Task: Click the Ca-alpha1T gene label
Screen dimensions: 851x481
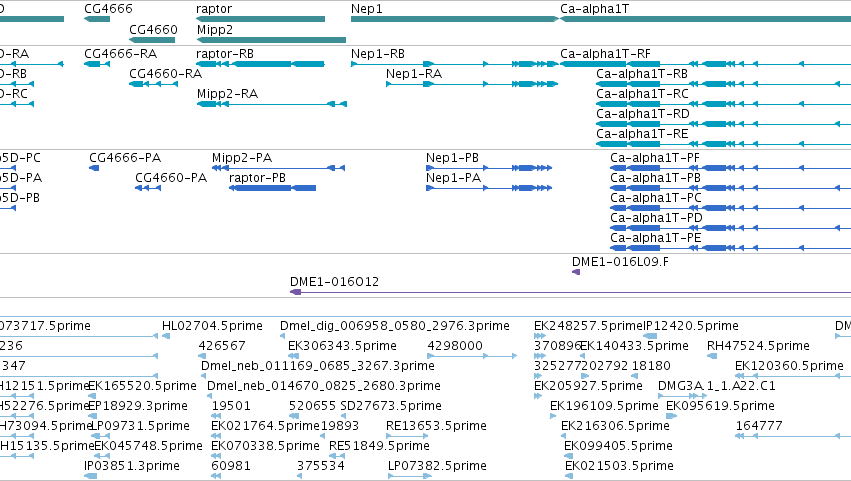Action: pos(595,9)
